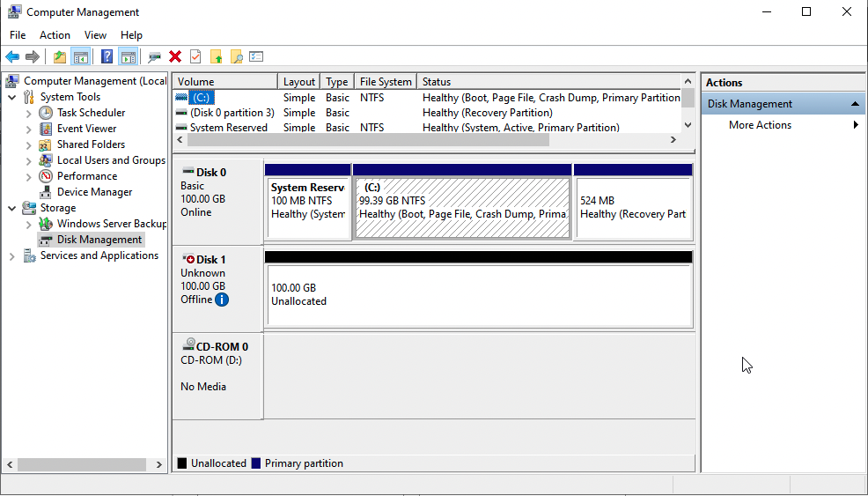Open the File menu
The height and width of the screenshot is (496, 868).
(x=18, y=35)
